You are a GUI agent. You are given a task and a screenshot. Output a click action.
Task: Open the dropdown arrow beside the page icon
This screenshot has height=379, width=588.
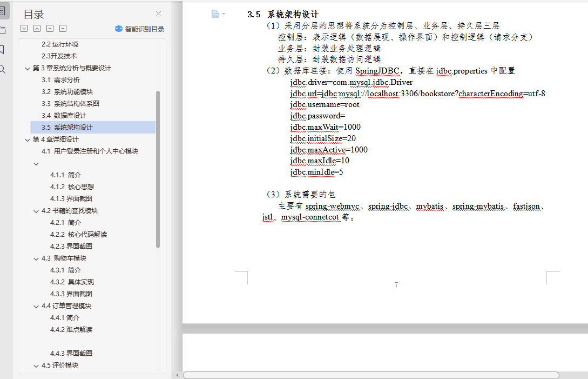point(224,14)
